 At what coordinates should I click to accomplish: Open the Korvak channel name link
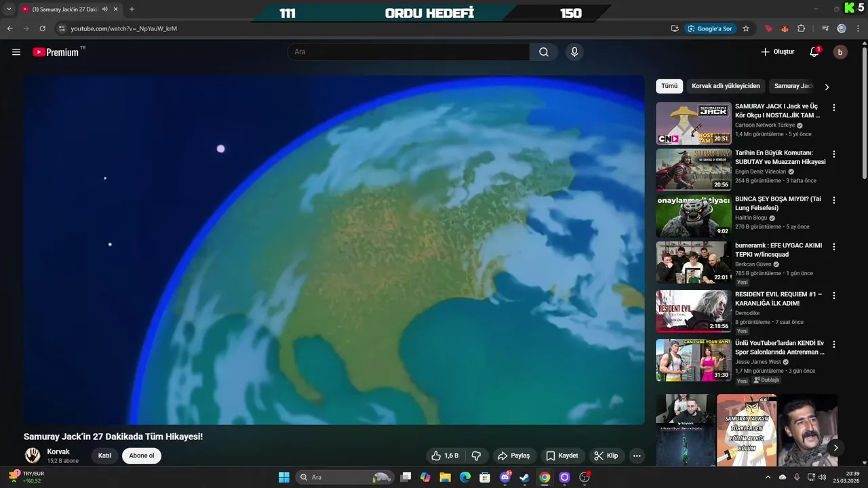[58, 452]
